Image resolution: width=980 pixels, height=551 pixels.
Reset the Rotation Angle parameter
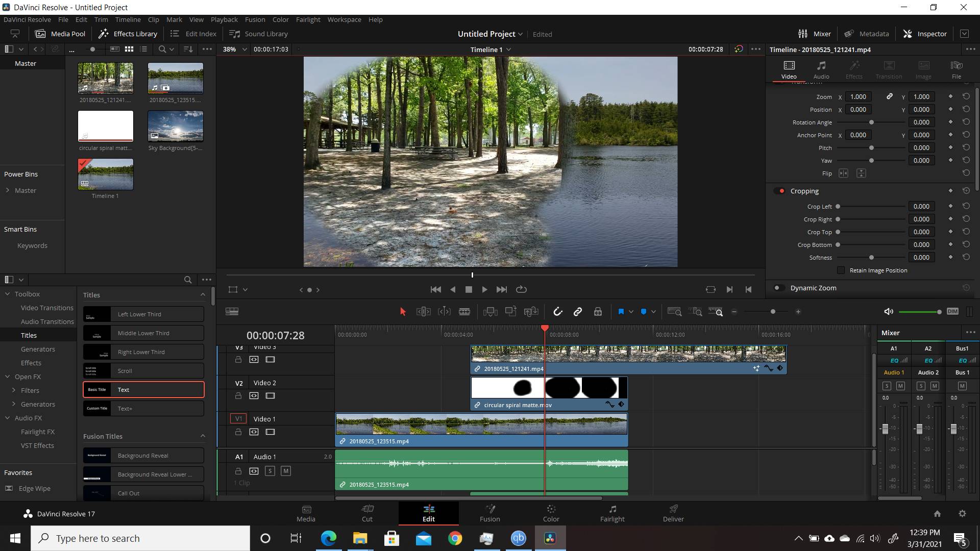[x=966, y=122]
